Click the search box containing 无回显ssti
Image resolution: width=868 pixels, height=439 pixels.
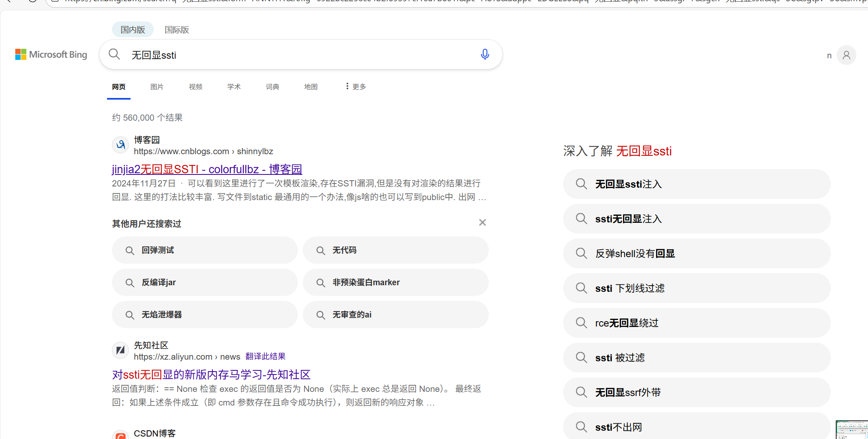301,55
